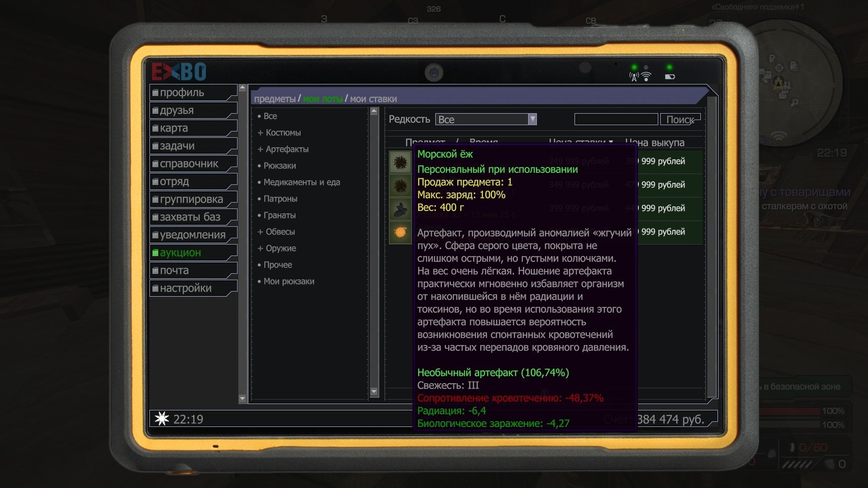The height and width of the screenshot is (488, 868).
Task: Open the Редкость dropdown showing Все
Action: coord(486,119)
